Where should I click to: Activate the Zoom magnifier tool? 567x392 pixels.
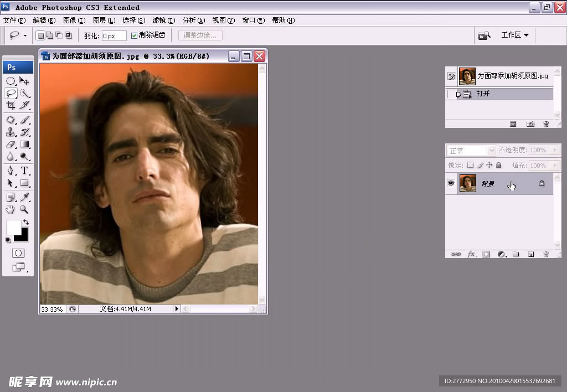pos(24,210)
